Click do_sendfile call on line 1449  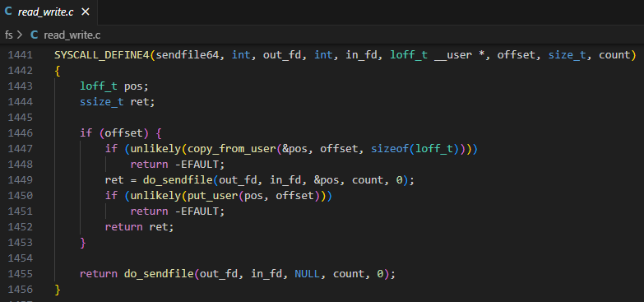(x=178, y=180)
